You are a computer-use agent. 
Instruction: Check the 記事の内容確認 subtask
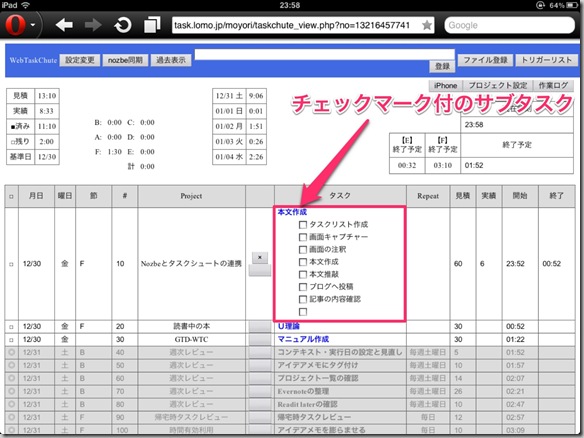point(303,299)
